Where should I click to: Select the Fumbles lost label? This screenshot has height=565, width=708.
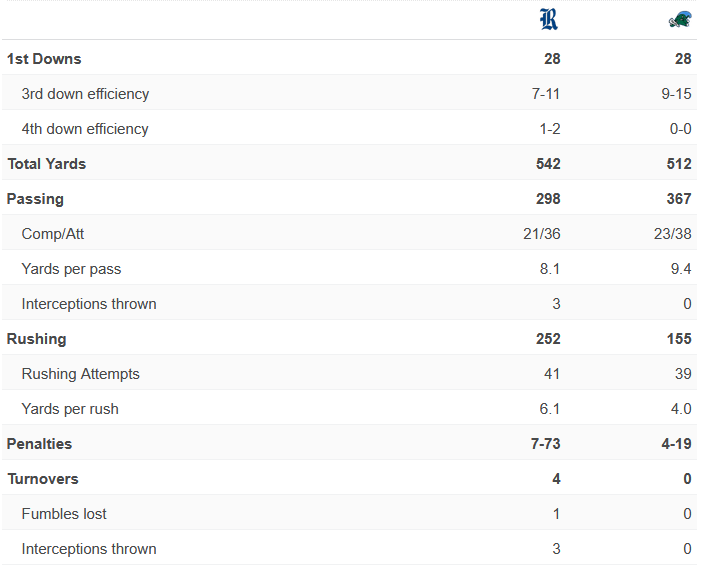64,514
